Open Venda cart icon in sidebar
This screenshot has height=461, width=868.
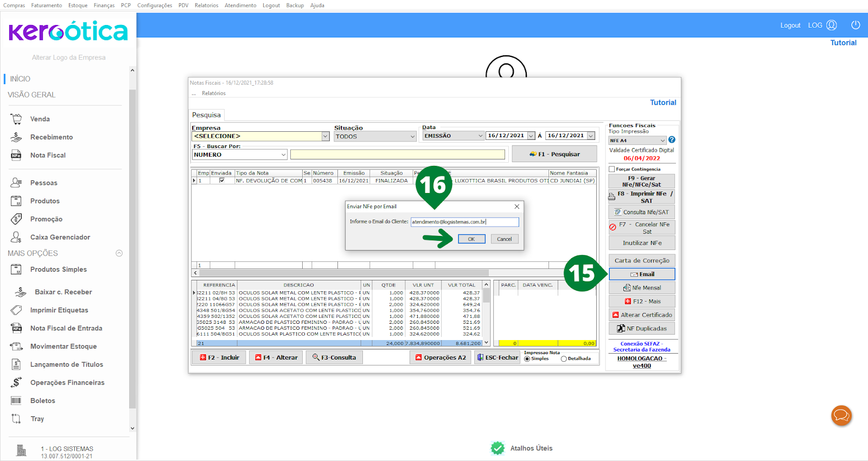click(x=16, y=119)
